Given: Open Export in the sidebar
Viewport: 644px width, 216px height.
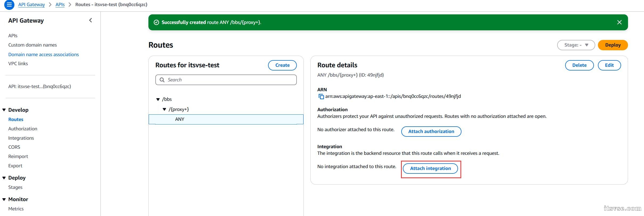Looking at the screenshot, I should 15,166.
